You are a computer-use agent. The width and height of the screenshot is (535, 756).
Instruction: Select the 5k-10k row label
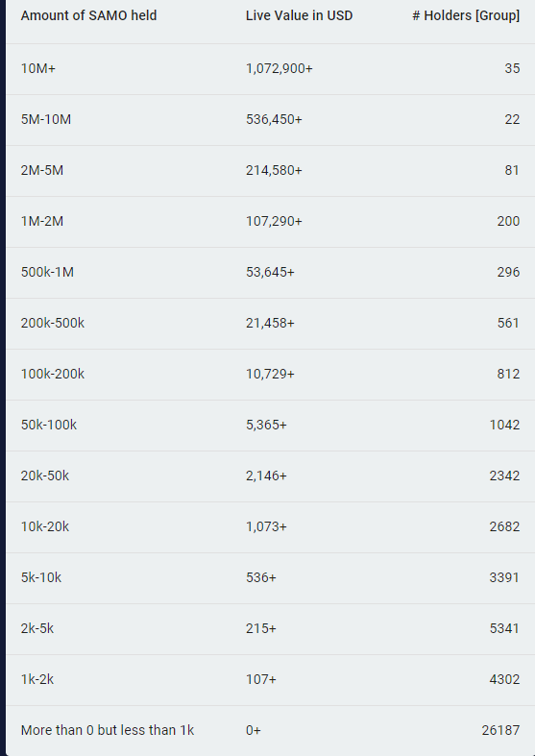[41, 577]
